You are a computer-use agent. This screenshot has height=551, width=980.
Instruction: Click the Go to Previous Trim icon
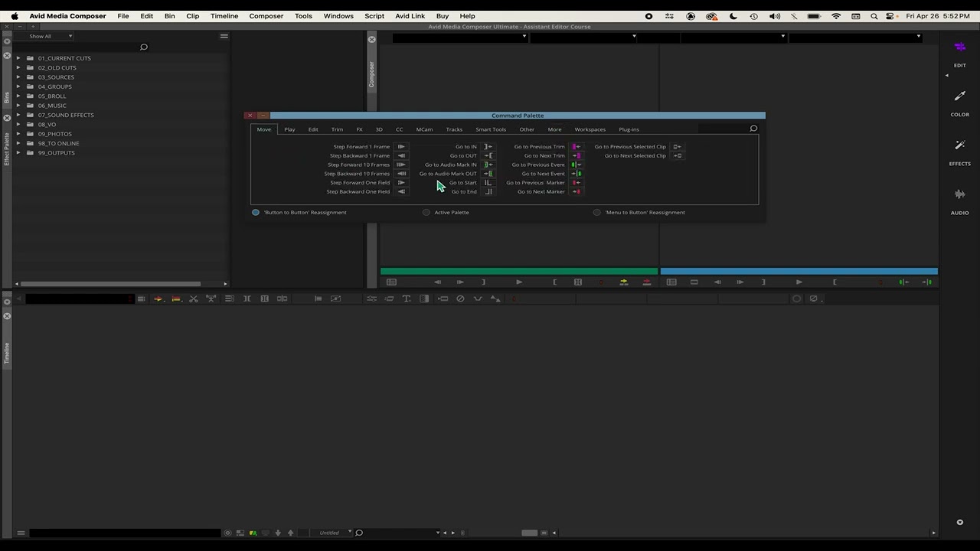[x=576, y=146]
